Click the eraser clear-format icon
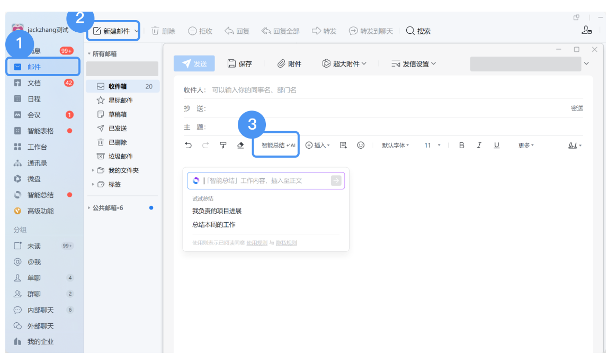Screen dimensions: 608x364 (x=240, y=145)
